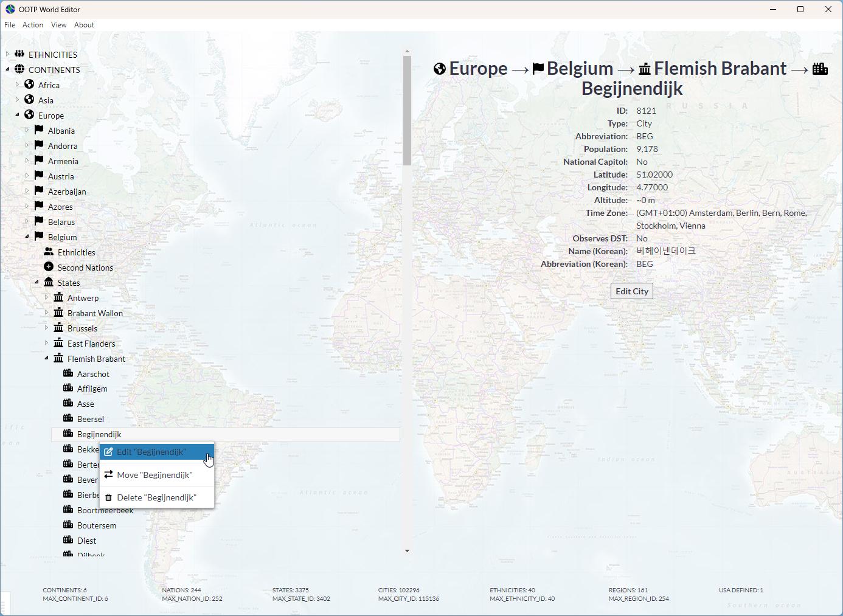The image size is (843, 616).
Task: Click the States bank icon under Belgium
Action: point(49,282)
